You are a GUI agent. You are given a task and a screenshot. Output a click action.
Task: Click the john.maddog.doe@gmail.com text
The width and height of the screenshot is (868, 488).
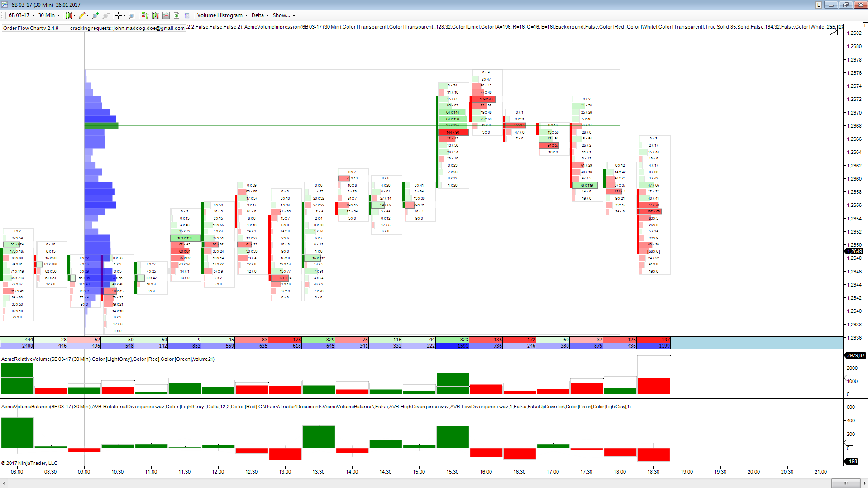[149, 28]
